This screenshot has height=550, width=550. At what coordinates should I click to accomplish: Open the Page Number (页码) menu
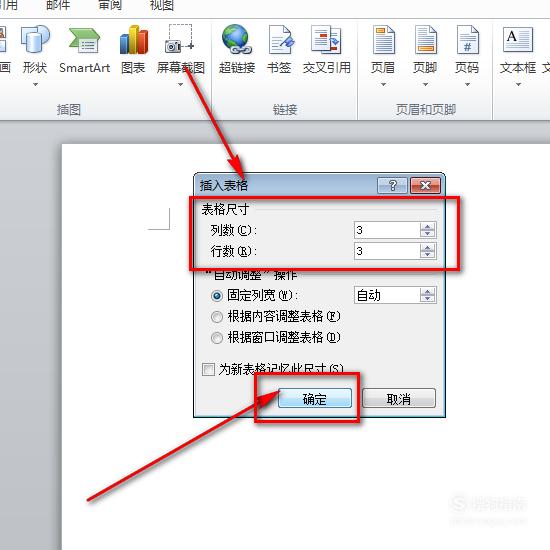click(467, 50)
